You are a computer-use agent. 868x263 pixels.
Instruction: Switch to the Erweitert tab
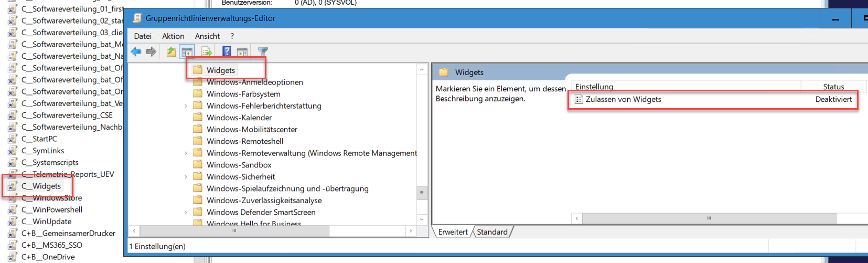coord(453,232)
